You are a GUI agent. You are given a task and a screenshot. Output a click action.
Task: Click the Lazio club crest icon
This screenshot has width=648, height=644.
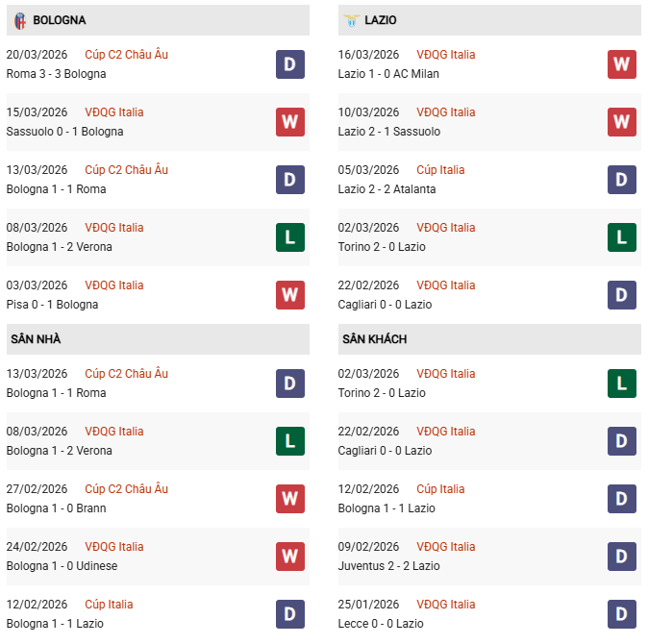coord(352,20)
